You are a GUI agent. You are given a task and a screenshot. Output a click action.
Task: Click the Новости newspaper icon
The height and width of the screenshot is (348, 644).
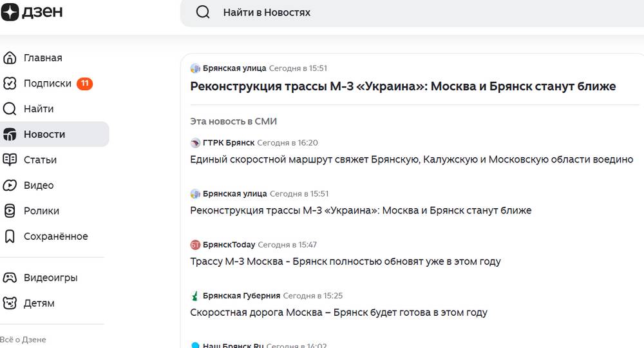click(10, 134)
